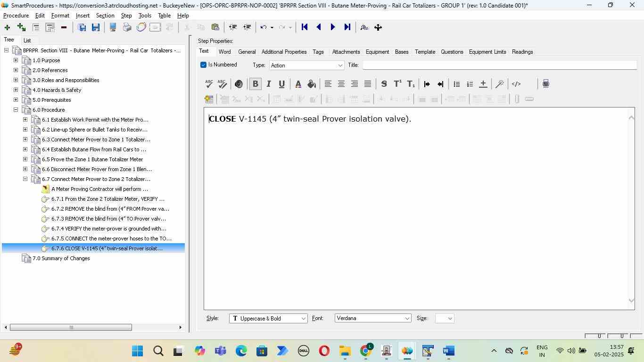Collapse the 6.0 Procedure tree node
644x362 pixels.
[16, 110]
